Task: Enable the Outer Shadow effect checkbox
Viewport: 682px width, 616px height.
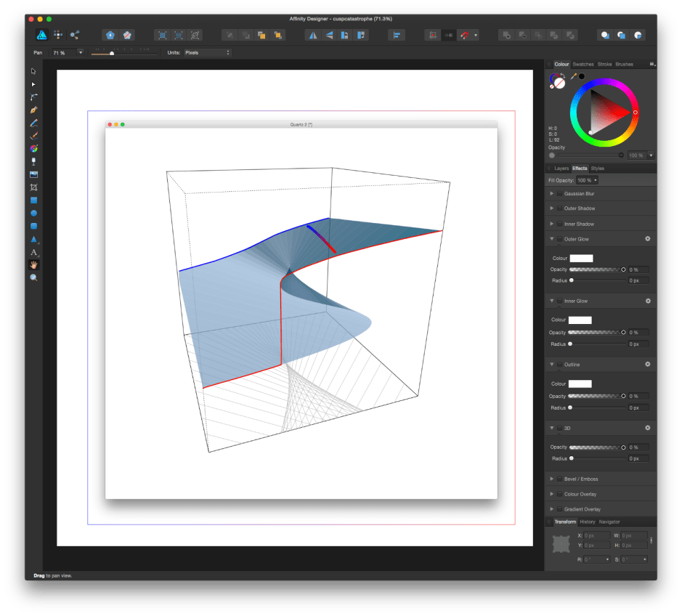Action: 560,208
